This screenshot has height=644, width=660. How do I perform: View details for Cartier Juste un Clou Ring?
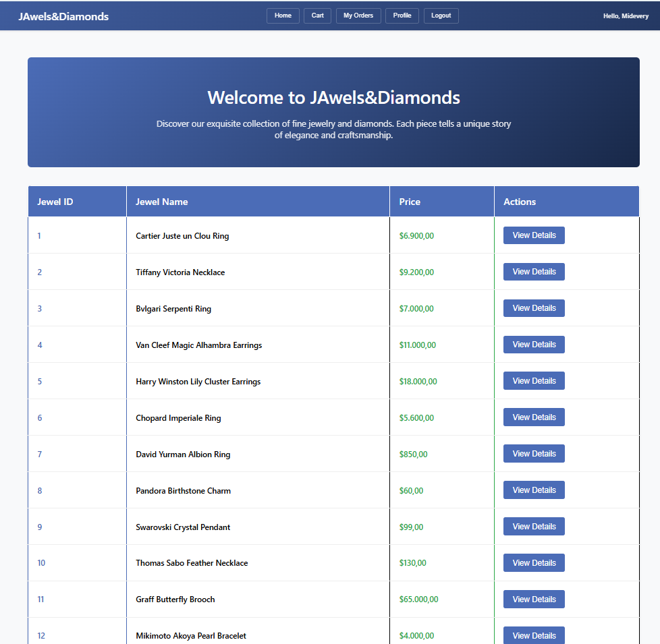point(534,235)
